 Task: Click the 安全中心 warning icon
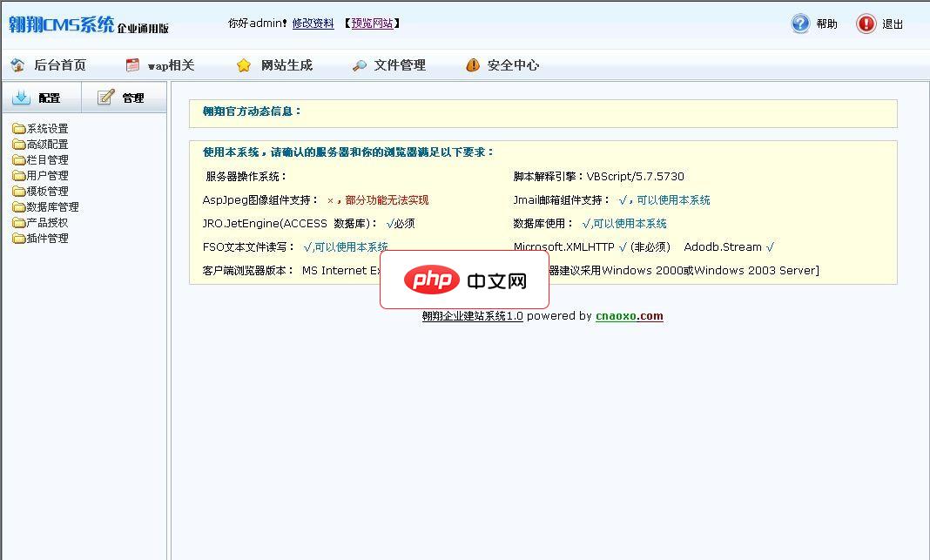click(x=472, y=64)
